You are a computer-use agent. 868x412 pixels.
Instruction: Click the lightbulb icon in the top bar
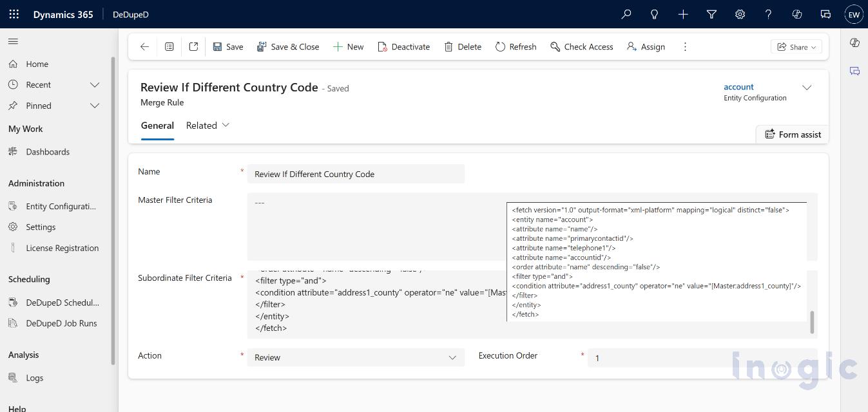tap(654, 14)
